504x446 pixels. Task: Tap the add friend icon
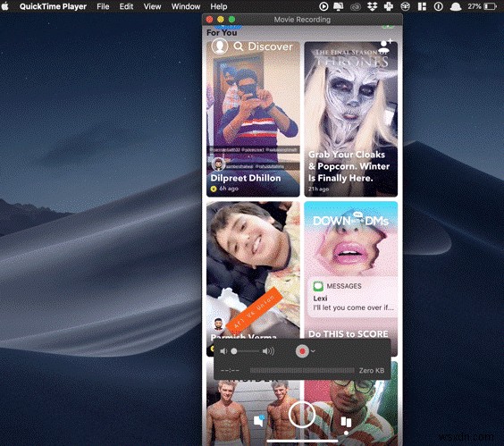(385, 46)
